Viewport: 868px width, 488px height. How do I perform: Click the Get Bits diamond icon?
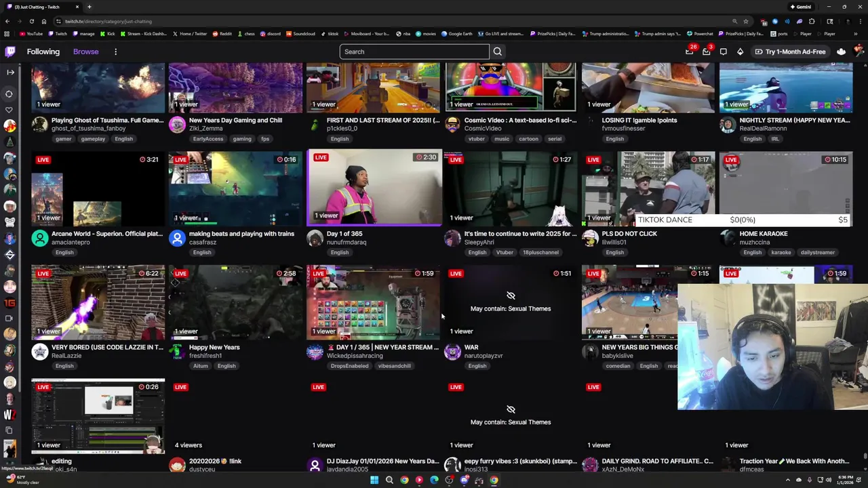pyautogui.click(x=740, y=52)
